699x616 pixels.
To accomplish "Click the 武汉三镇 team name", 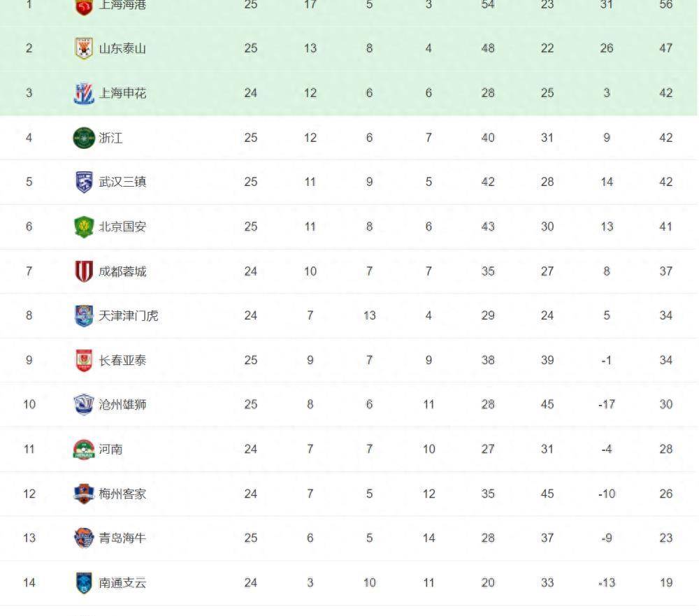I will (122, 182).
